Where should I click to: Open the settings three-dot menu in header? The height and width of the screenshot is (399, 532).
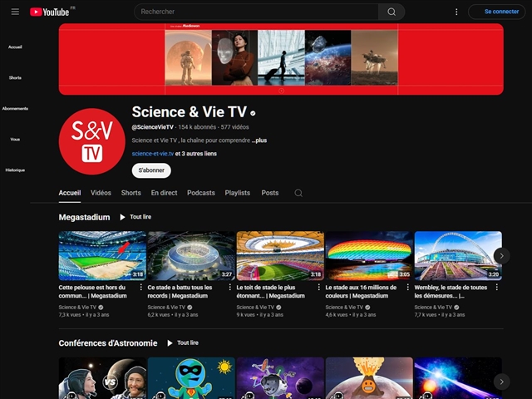(x=456, y=12)
